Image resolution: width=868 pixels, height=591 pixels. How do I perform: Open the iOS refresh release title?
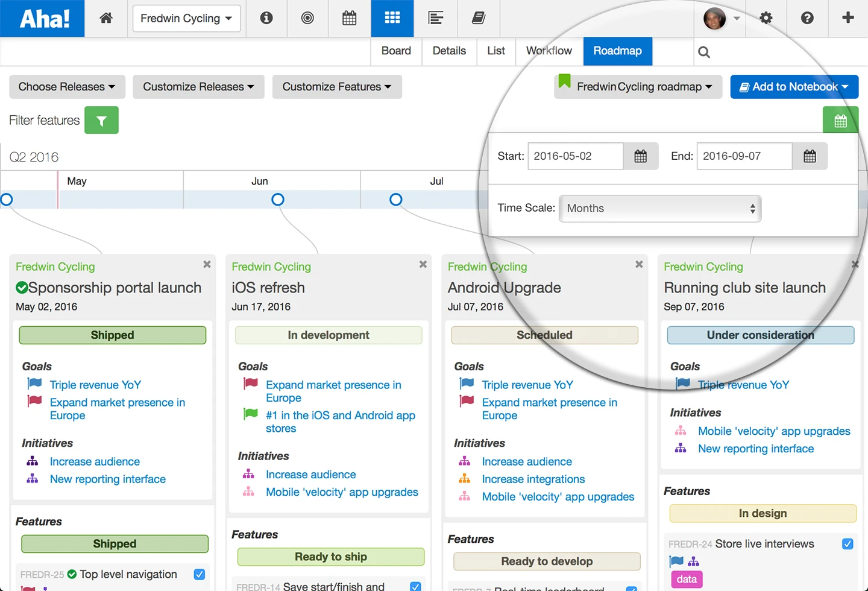(268, 288)
